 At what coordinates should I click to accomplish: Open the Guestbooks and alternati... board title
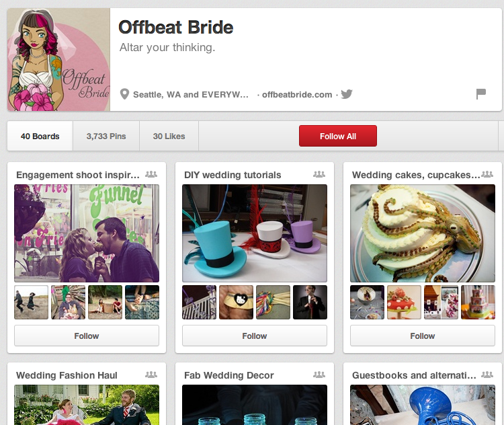click(x=414, y=375)
